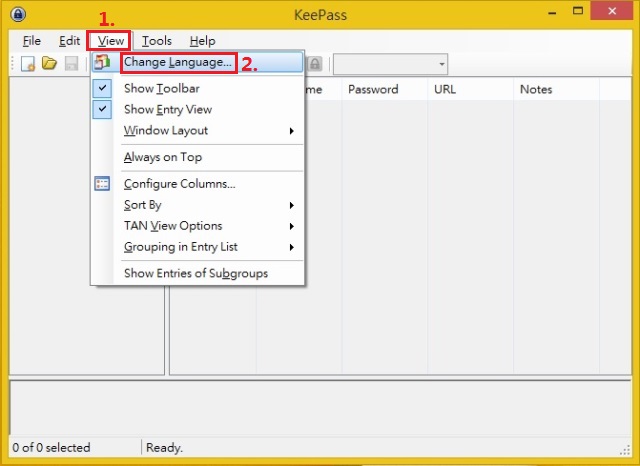The height and width of the screenshot is (466, 640).
Task: Click the KeePass lock icon in title bar
Action: tap(18, 14)
